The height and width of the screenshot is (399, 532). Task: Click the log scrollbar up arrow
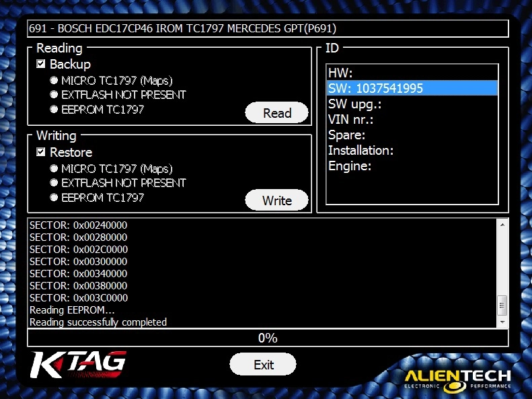tap(502, 225)
